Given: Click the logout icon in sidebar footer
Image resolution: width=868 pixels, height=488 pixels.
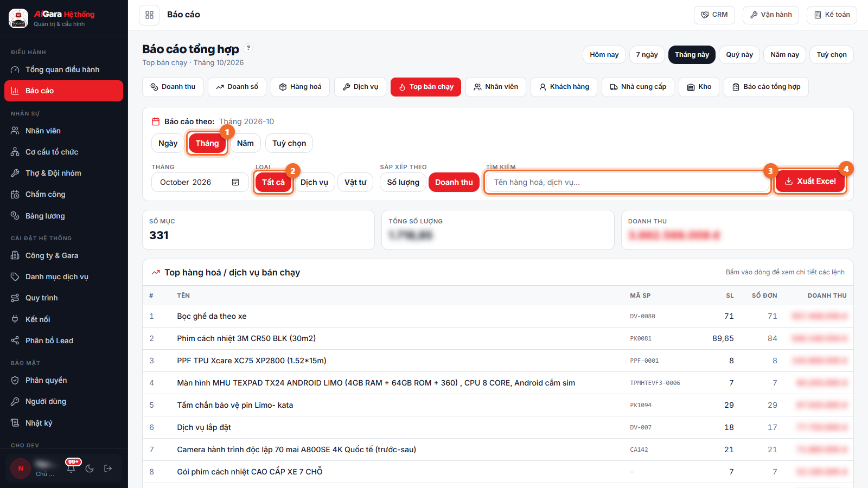Looking at the screenshot, I should coord(108,468).
